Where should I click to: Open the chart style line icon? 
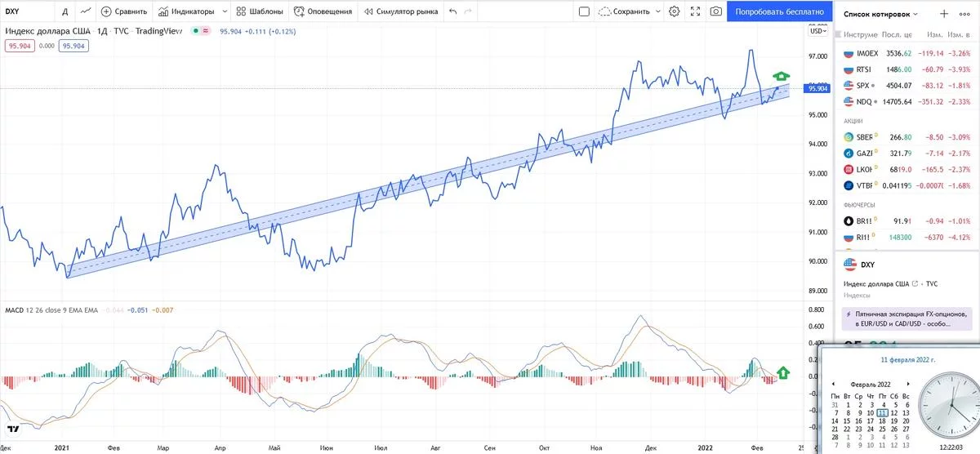(x=85, y=11)
